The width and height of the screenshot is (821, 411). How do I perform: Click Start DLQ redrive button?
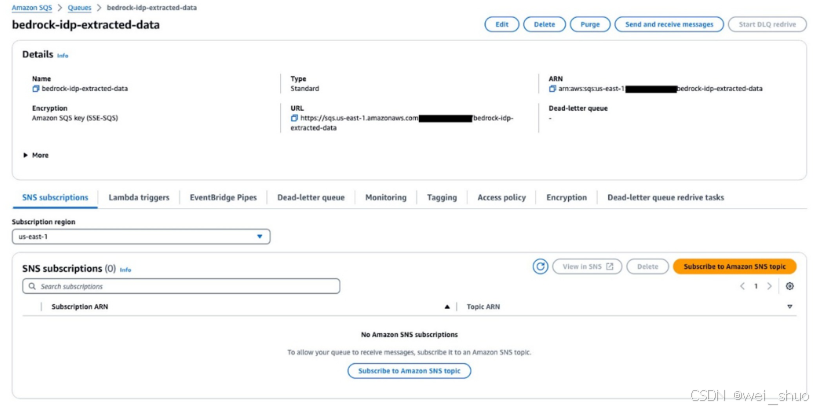(767, 25)
